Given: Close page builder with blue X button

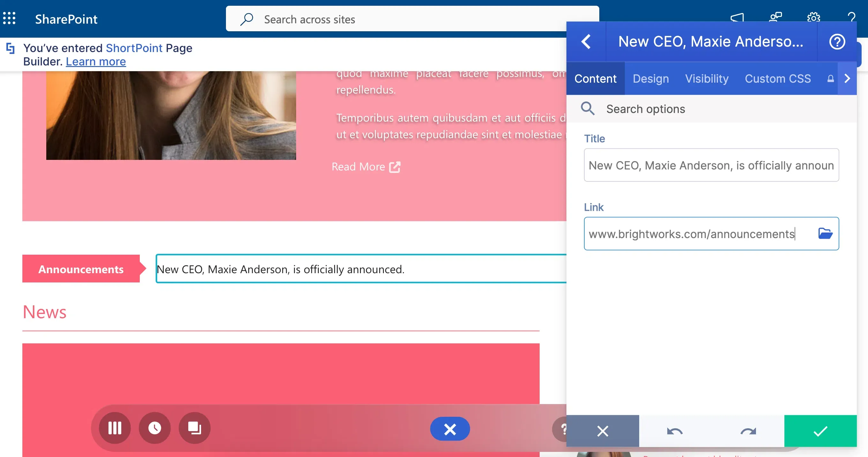Looking at the screenshot, I should (450, 429).
